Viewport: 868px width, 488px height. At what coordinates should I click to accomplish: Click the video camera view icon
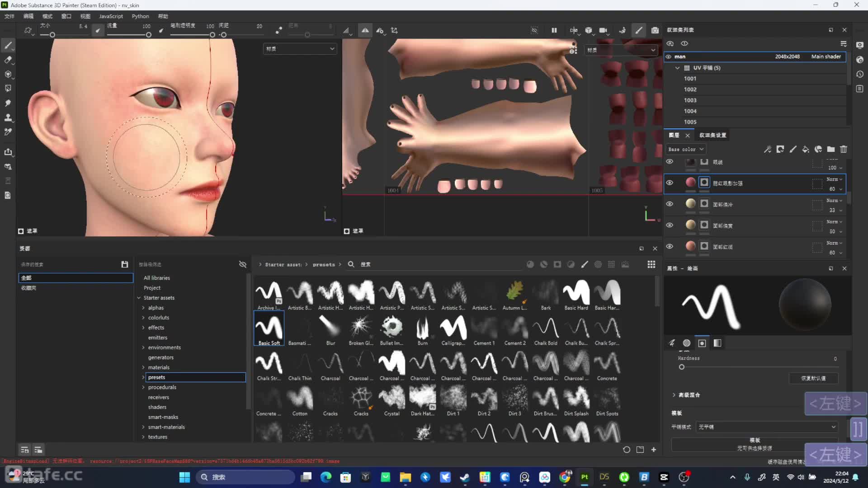603,30
